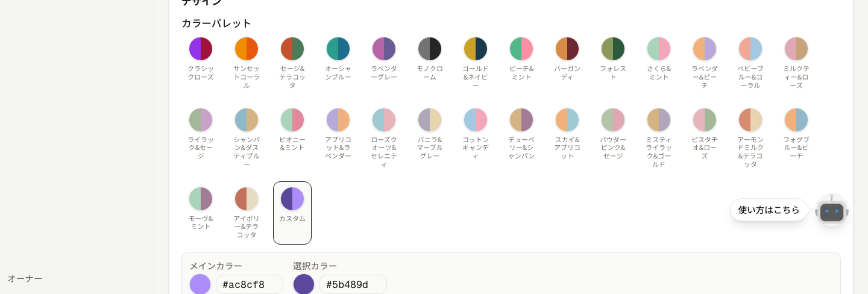This screenshot has height=294, width=868.
Task: Open the robot assistant icon
Action: (832, 210)
